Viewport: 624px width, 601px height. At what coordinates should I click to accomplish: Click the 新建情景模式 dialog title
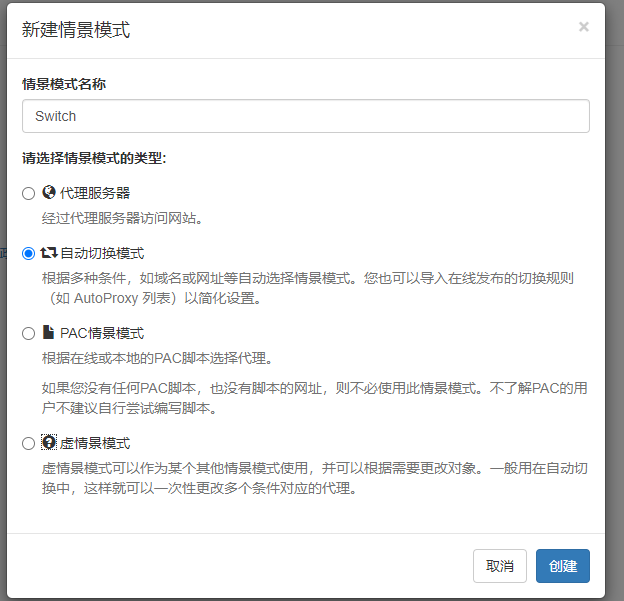click(76, 30)
